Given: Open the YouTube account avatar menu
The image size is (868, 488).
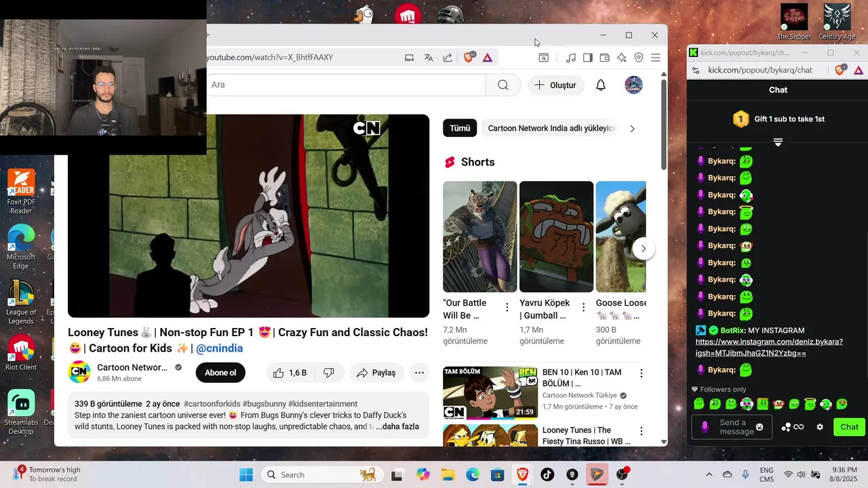Looking at the screenshot, I should pos(633,85).
